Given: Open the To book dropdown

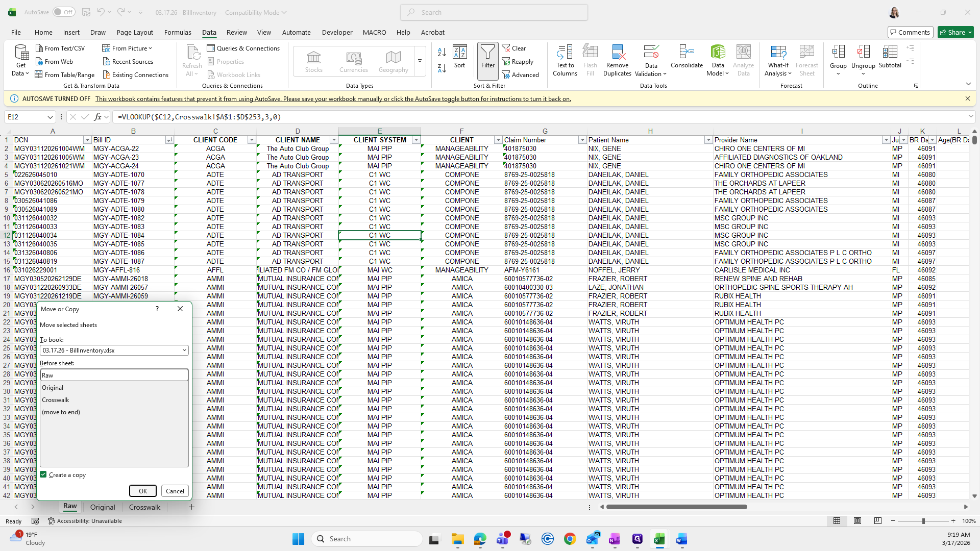Looking at the screenshot, I should point(184,350).
